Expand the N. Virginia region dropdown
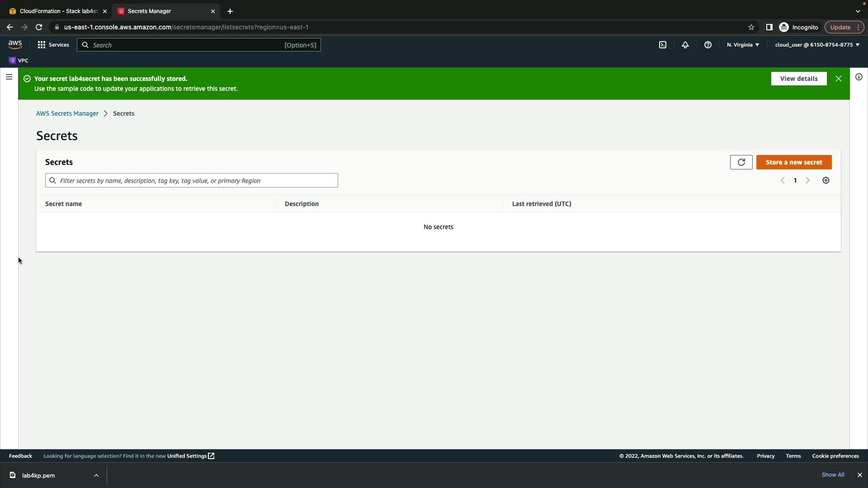Image resolution: width=868 pixels, height=488 pixels. click(743, 45)
